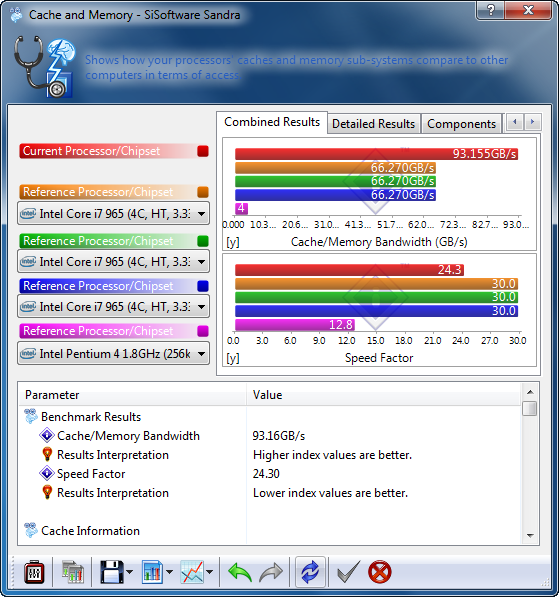Select the Benchmark Results row
Viewport: 559px width, 597px height.
click(270, 417)
